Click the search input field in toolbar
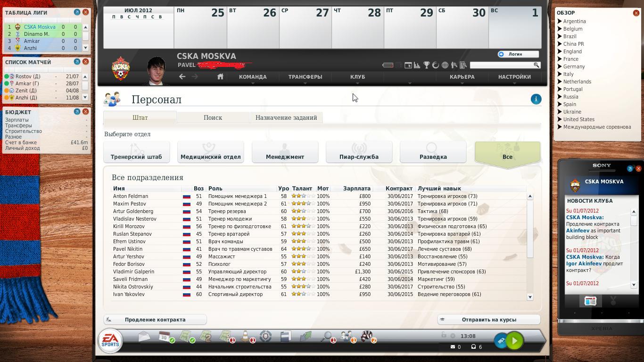The height and width of the screenshot is (362, 644). (504, 65)
